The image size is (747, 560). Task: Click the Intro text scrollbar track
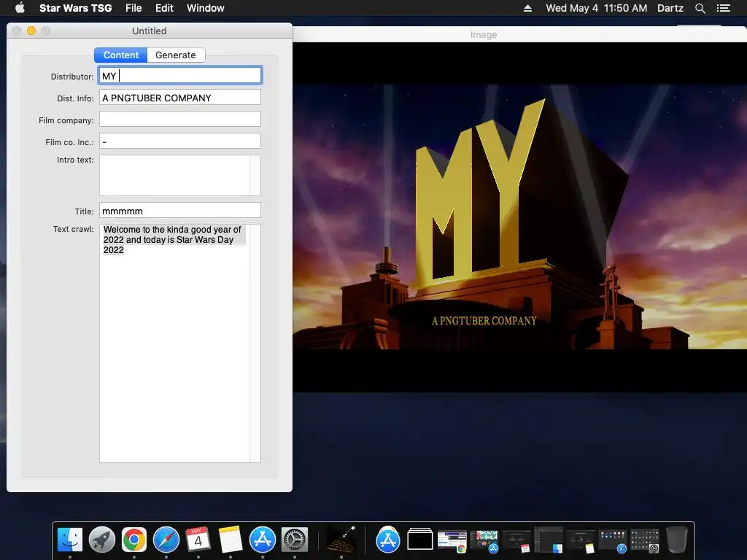(255, 175)
